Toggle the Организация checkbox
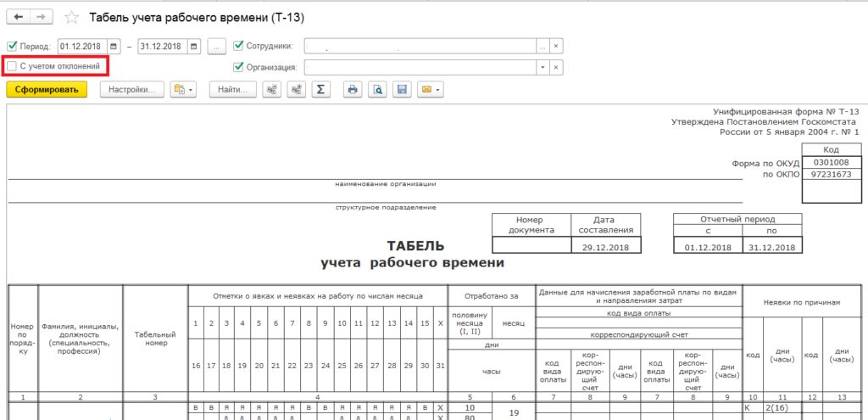Viewport: 868px width, 420px height. click(x=238, y=67)
